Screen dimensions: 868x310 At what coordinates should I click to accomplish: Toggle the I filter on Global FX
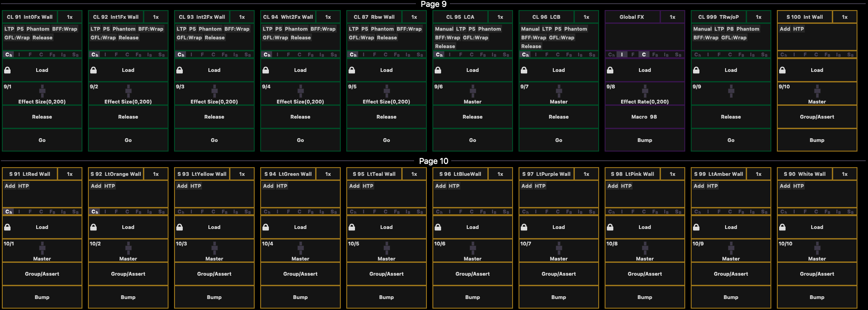[x=622, y=54]
